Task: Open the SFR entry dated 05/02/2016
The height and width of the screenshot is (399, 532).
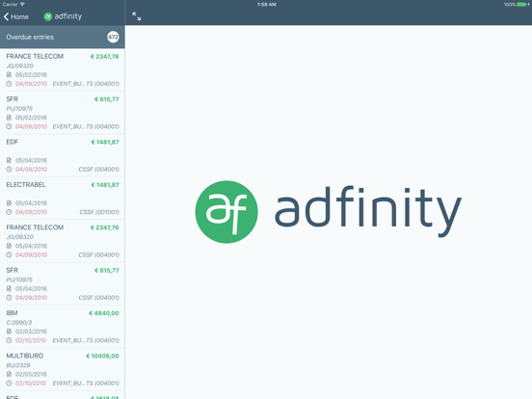Action: pos(63,113)
